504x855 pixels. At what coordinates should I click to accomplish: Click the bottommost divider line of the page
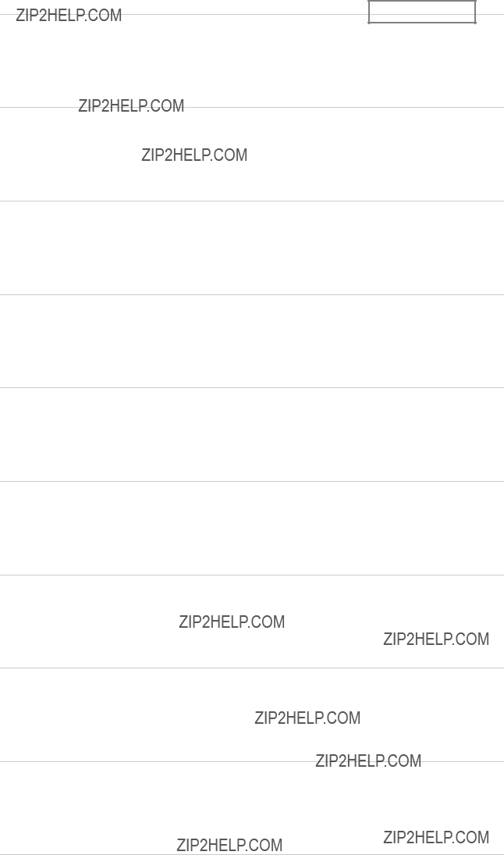point(252,854)
